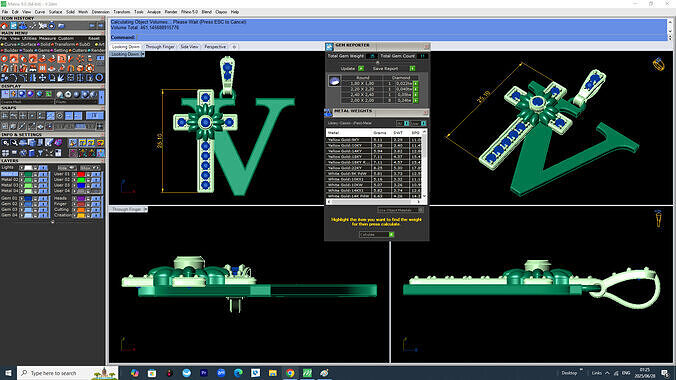The width and height of the screenshot is (676, 380).
Task: Open the Looking Down viewport dropdown arrow
Action: click(x=143, y=54)
